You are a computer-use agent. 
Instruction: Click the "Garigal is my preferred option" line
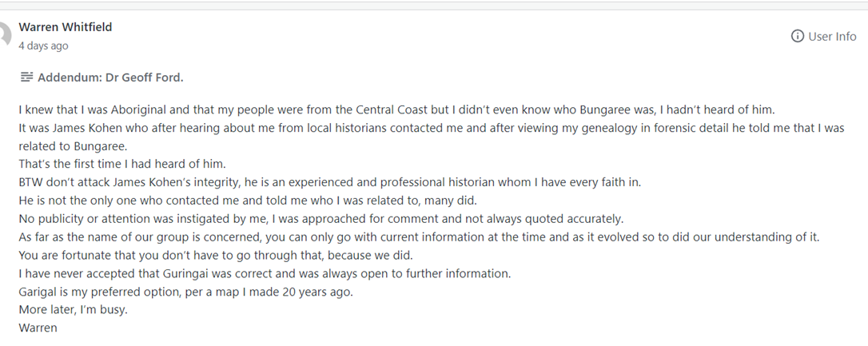pos(185,292)
